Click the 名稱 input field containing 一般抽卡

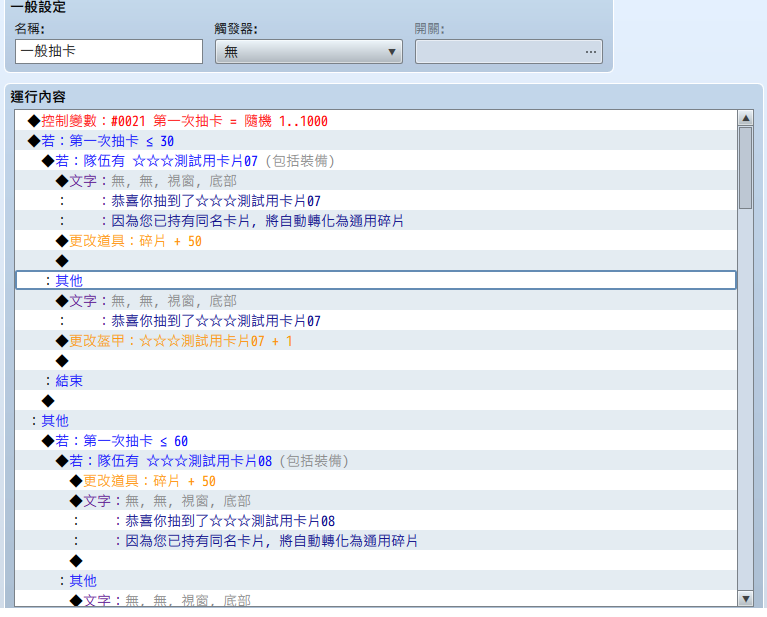click(109, 51)
